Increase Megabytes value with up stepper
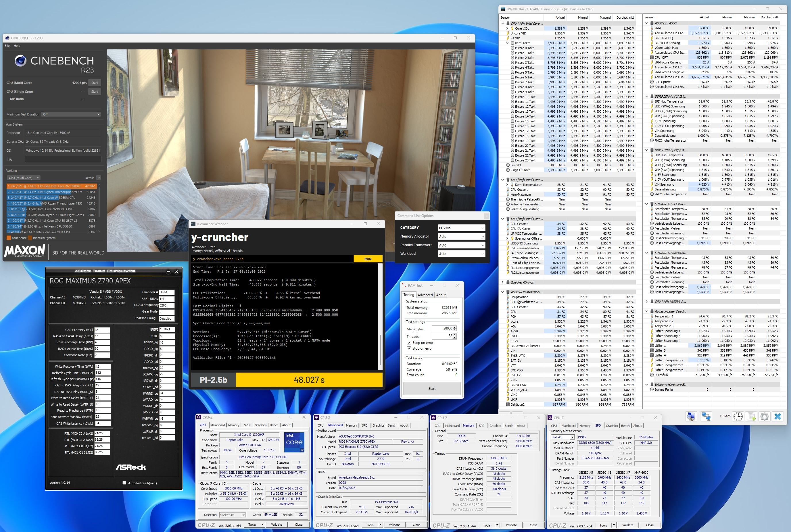 click(x=455, y=327)
